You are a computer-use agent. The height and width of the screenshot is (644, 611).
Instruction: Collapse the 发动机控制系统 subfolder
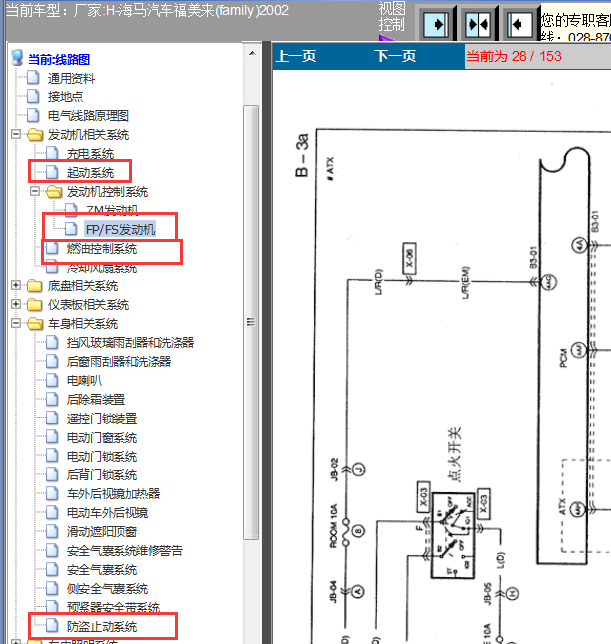click(35, 191)
